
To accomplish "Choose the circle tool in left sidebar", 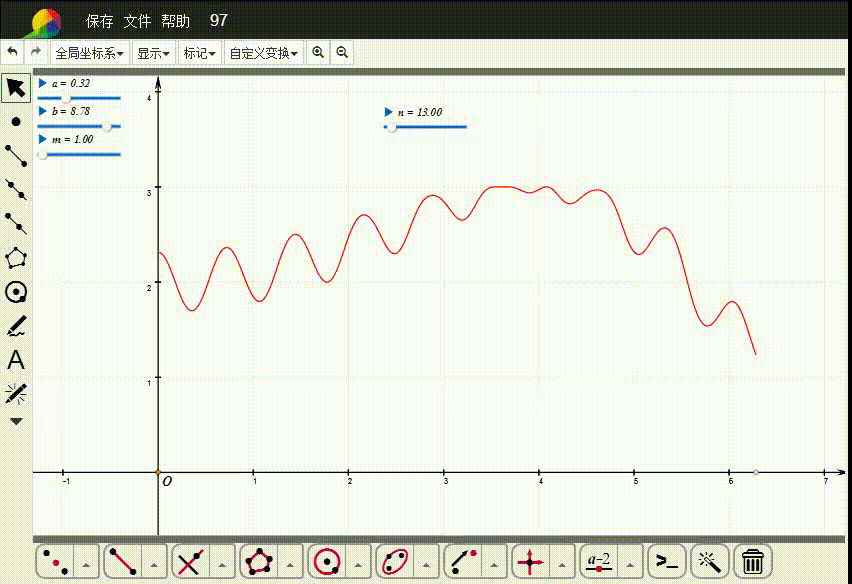I will click(x=16, y=292).
